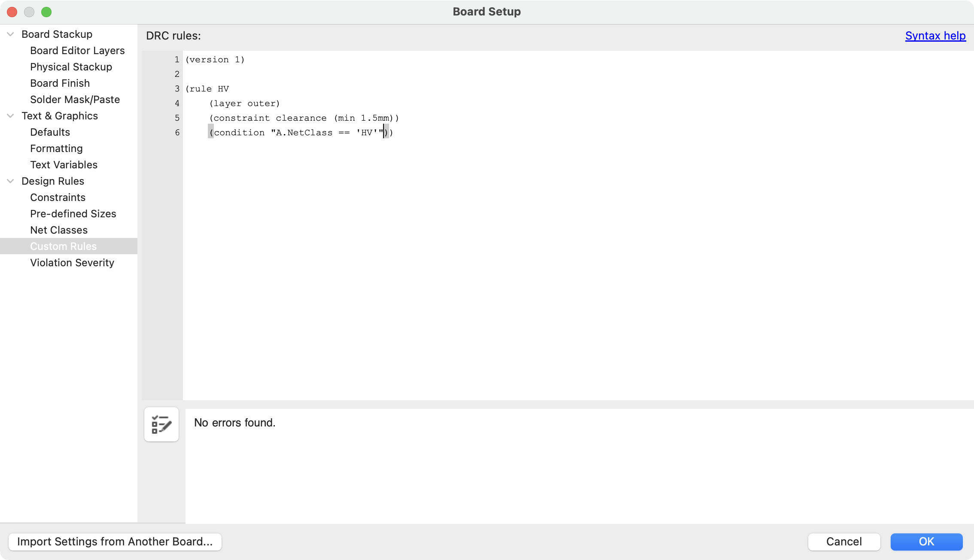Select the Board Editor Layers item
Screen dimensions: 974x560
pyautogui.click(x=78, y=50)
